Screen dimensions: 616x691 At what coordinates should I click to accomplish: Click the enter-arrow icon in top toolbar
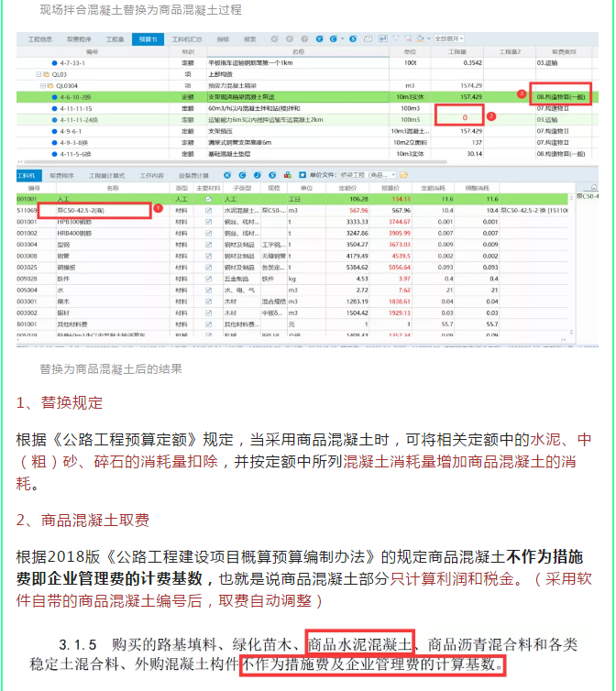point(382,38)
